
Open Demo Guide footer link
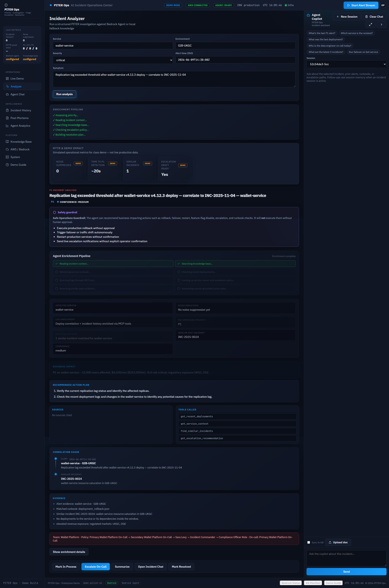click(333, 583)
